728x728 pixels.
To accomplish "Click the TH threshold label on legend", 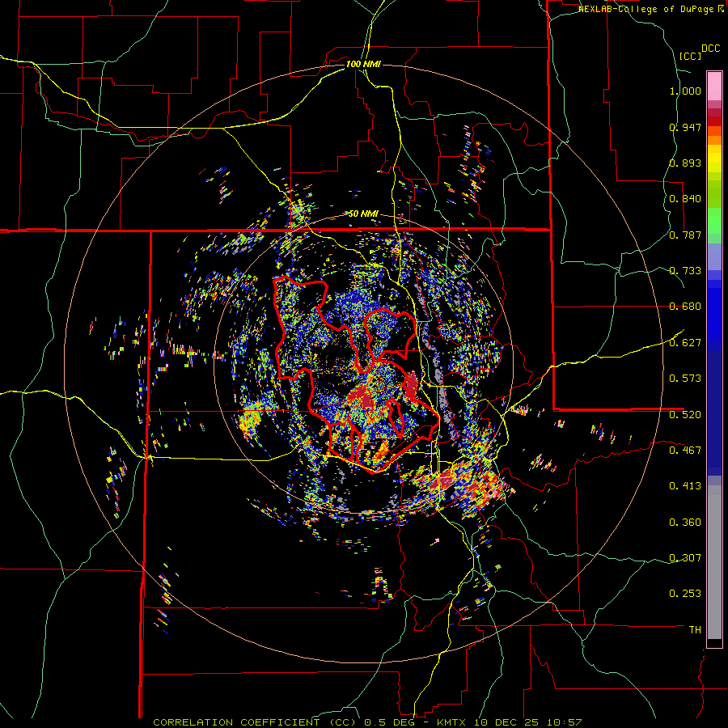I will tap(695, 630).
